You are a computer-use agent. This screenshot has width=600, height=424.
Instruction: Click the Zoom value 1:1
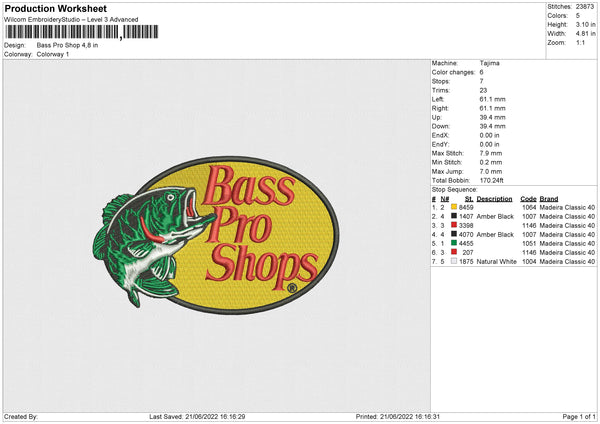click(580, 42)
